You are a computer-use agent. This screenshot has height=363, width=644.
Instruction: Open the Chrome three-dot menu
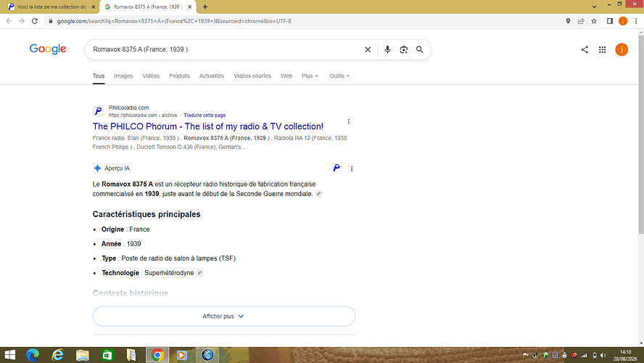(x=636, y=21)
